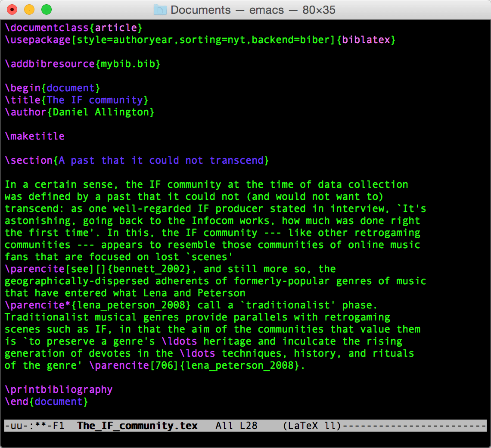Click the \documentclass command
Viewport: 491px width, 448px height.
click(47, 28)
